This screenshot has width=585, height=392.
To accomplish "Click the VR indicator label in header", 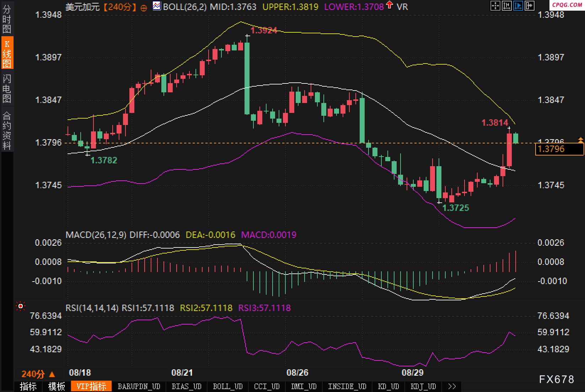I will pos(402,7).
